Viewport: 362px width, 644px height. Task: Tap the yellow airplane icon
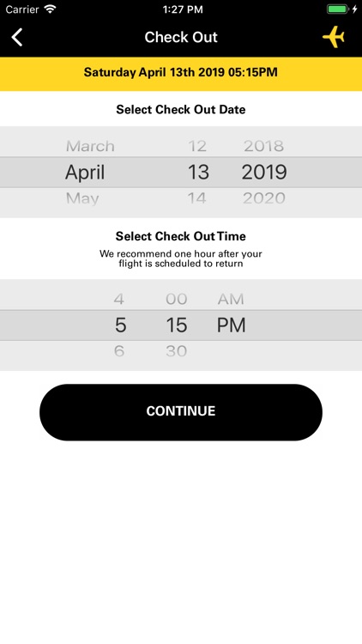click(334, 37)
